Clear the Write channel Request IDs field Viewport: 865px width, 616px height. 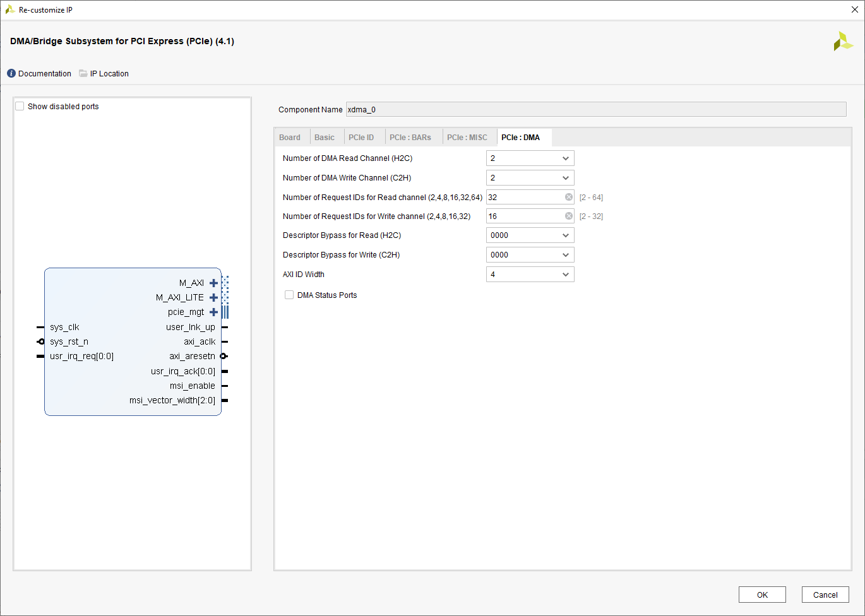pyautogui.click(x=568, y=216)
